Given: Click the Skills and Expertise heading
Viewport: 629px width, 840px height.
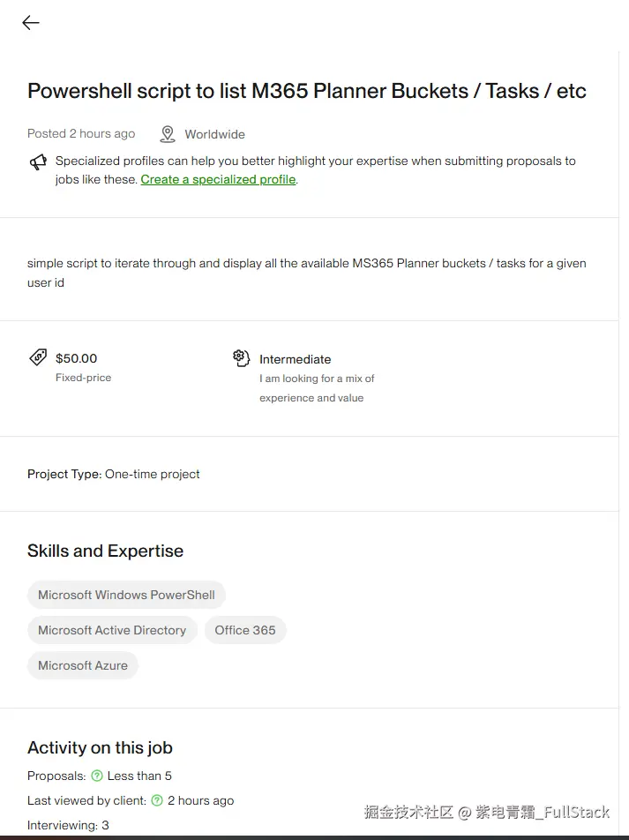Looking at the screenshot, I should (x=105, y=551).
